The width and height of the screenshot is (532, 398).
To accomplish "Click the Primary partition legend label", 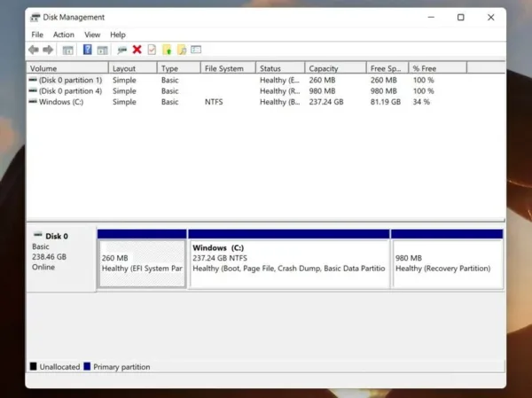I will (121, 367).
